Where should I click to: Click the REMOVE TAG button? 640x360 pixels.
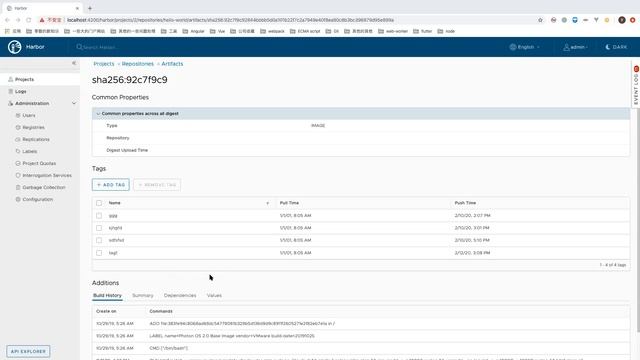tap(157, 184)
